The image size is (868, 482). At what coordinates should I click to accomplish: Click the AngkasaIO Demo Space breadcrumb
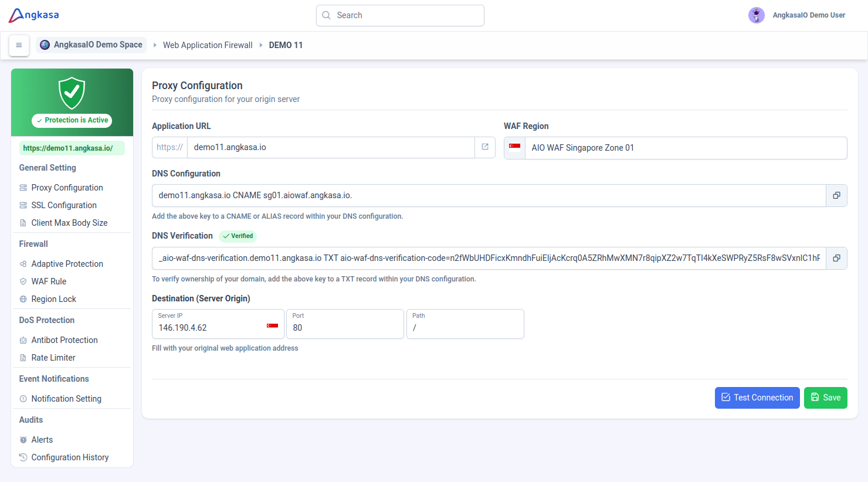(x=91, y=45)
